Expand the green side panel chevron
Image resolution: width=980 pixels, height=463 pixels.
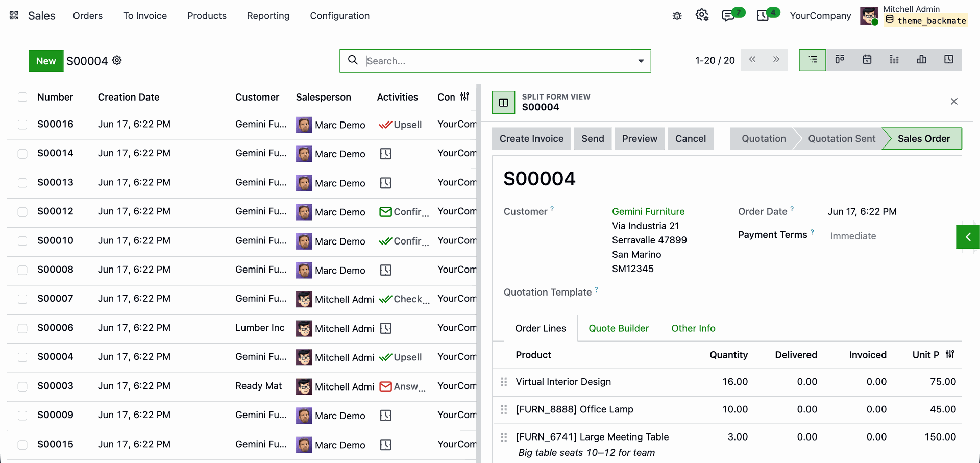click(968, 236)
